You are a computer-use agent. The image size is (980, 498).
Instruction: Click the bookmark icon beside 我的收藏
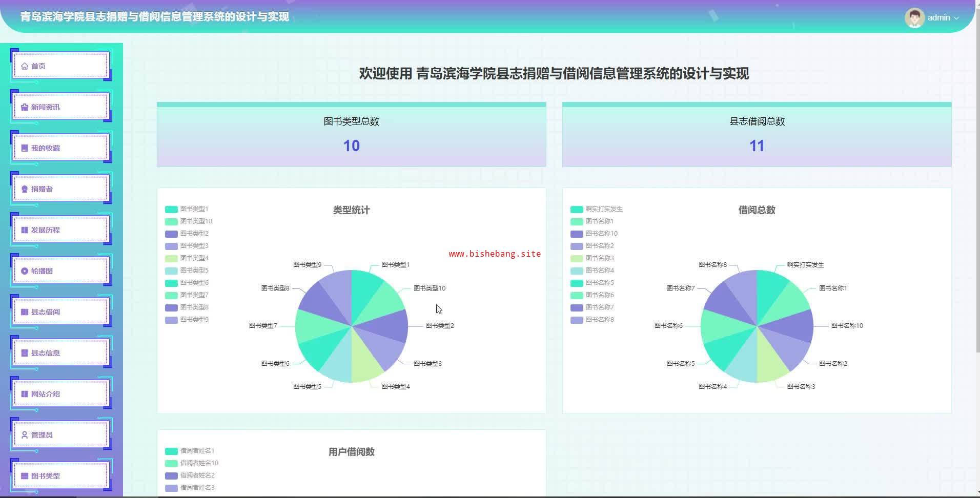point(25,148)
